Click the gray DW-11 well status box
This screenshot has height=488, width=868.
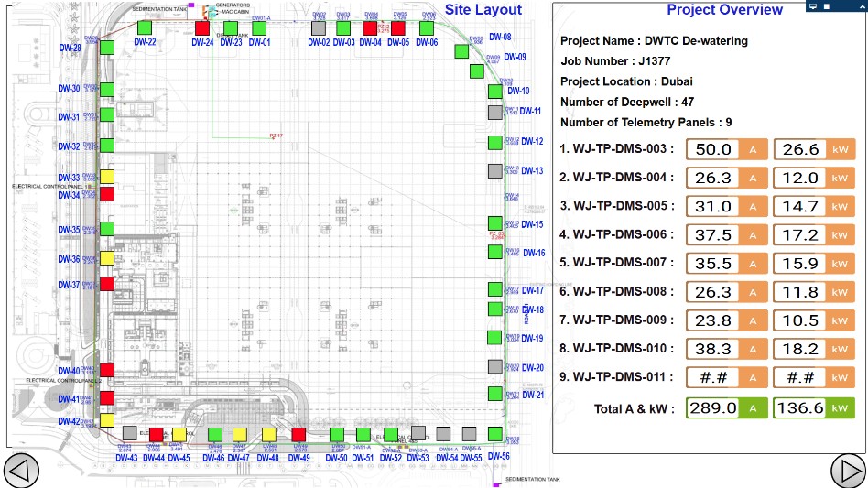pyautogui.click(x=494, y=113)
